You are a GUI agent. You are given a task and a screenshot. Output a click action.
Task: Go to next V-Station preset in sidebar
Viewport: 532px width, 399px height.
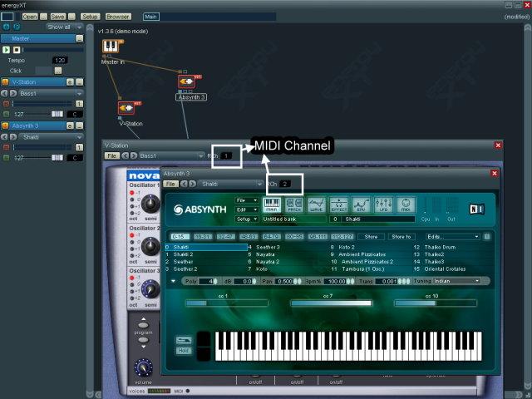[x=13, y=93]
